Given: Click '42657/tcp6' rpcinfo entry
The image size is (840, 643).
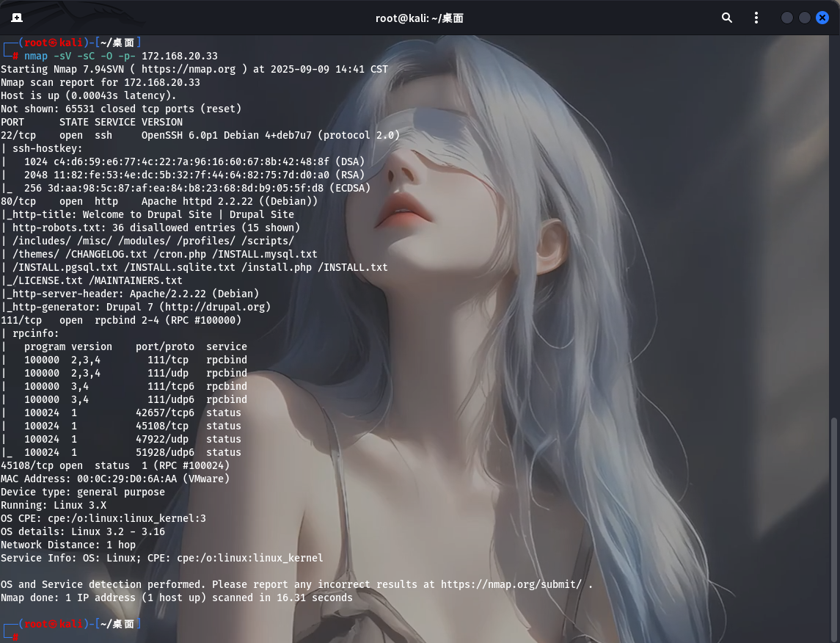Looking at the screenshot, I should [x=165, y=413].
